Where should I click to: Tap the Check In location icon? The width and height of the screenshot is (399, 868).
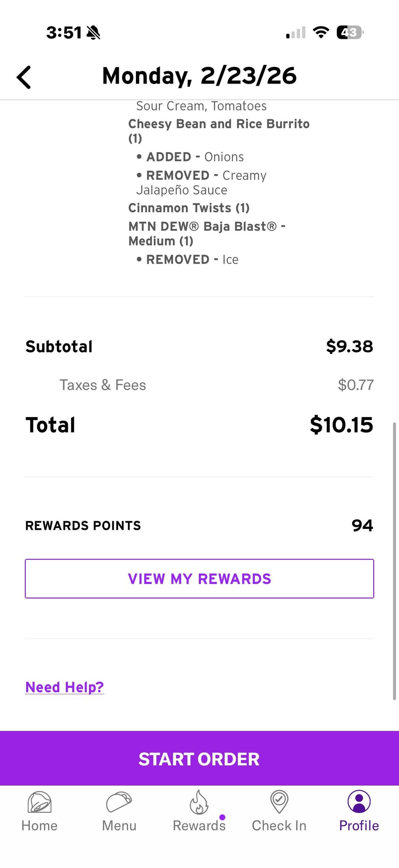(279, 802)
